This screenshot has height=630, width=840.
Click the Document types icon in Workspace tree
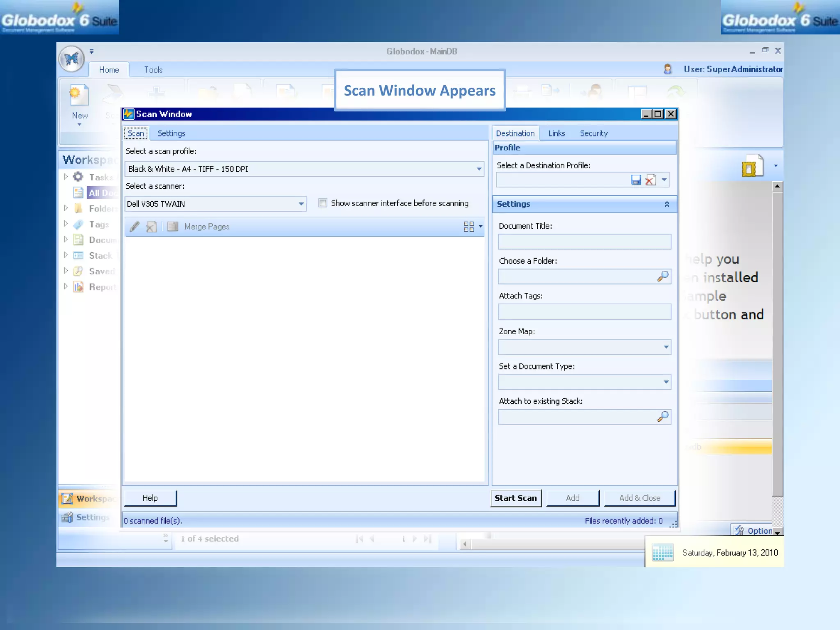point(78,240)
